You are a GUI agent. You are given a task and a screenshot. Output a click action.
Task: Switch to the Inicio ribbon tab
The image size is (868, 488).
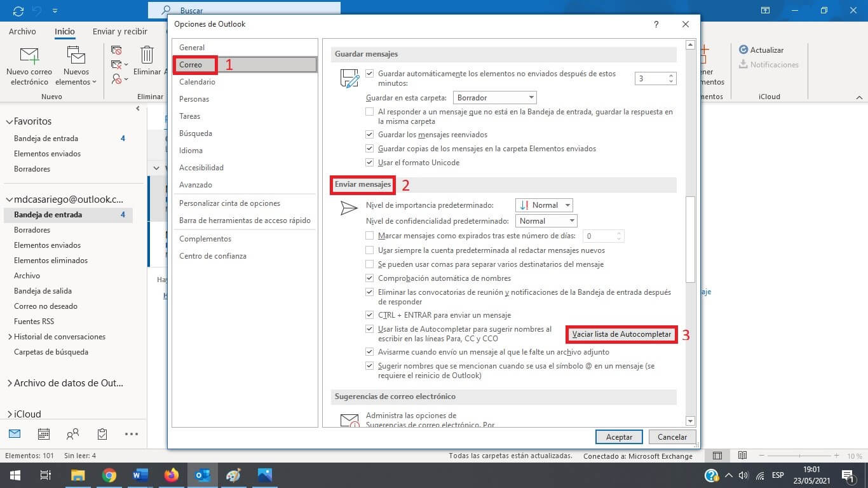click(x=65, y=32)
